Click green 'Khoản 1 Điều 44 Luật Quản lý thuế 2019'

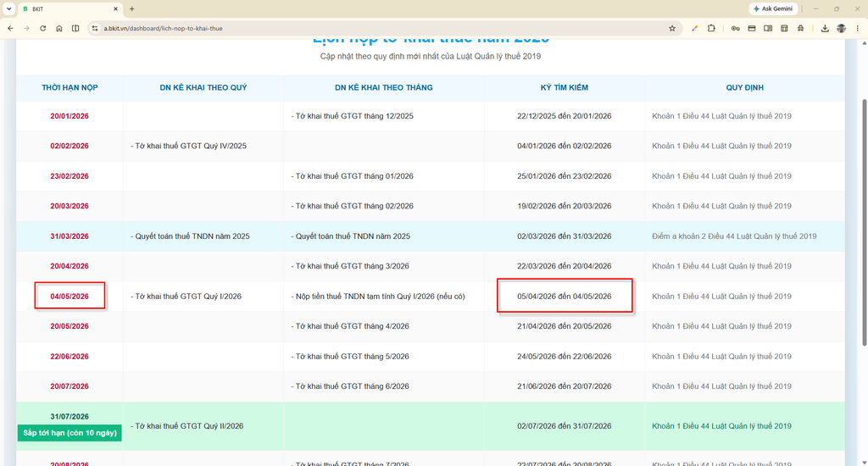721,426
